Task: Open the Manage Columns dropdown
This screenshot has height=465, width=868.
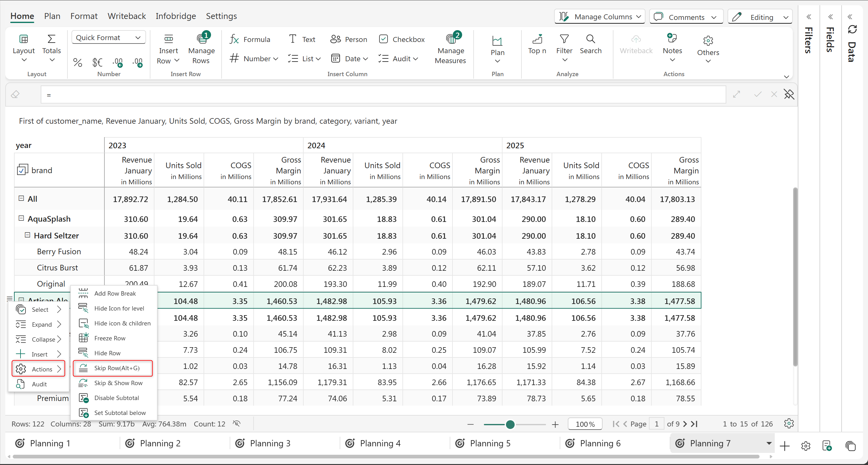Action: (599, 16)
